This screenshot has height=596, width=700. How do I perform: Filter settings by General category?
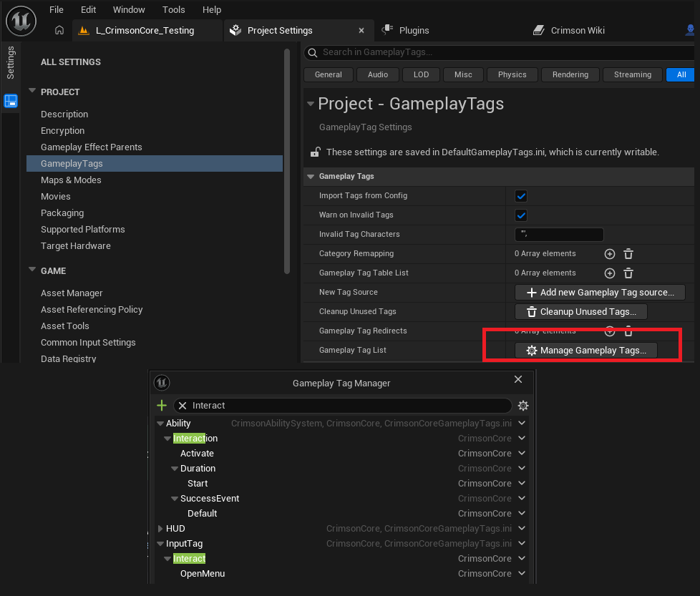(328, 75)
